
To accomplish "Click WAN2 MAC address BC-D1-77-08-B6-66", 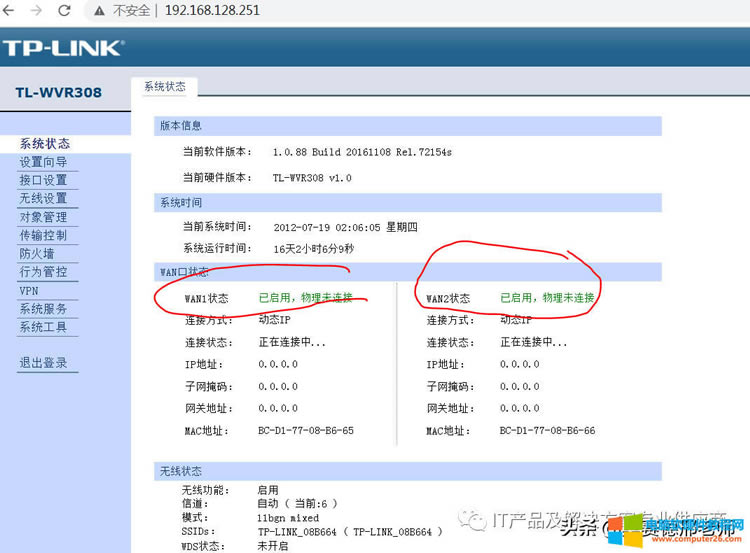I will point(547,431).
